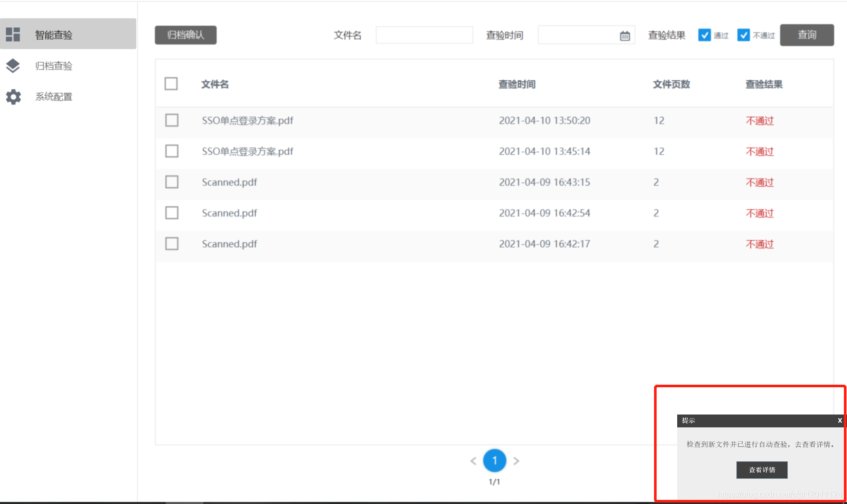The width and height of the screenshot is (847, 504).
Task: Check row of Scanned.pdf 16:42:17
Action: 172,244
